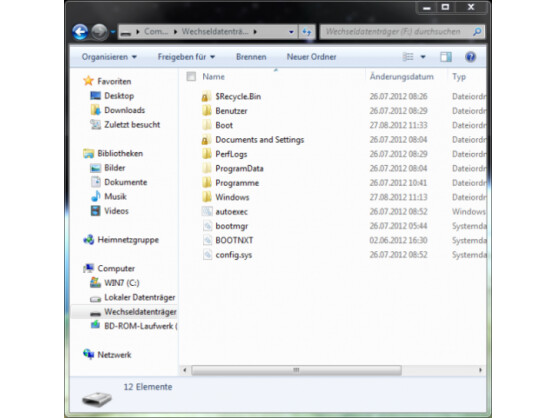This screenshot has width=557, height=418.
Task: Click the Com... breadcrumb in address bar
Action: pyautogui.click(x=156, y=32)
